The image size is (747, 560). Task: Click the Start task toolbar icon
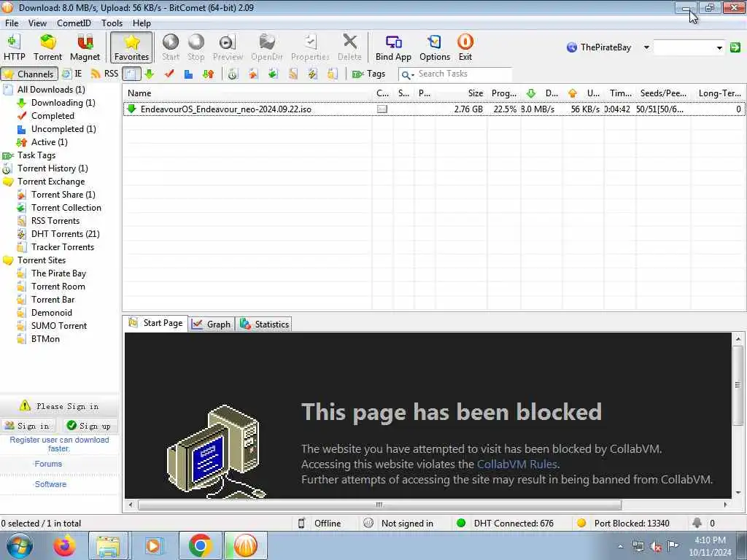coord(171,47)
